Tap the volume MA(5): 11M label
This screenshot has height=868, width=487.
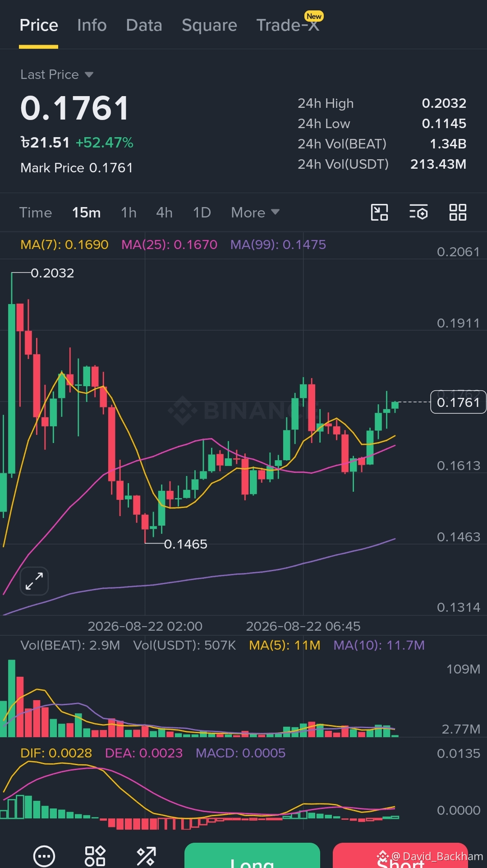285,645
